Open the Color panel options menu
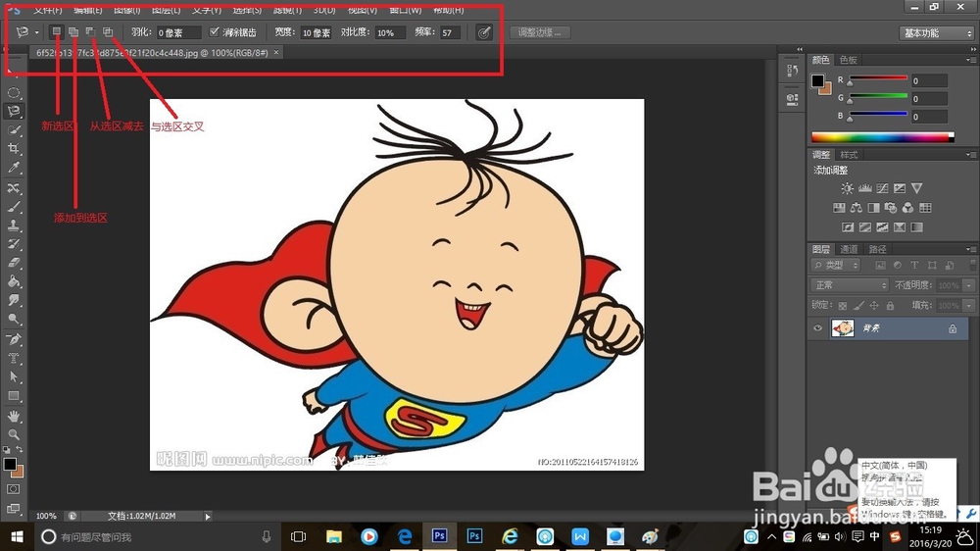Viewport: 980px width, 551px height. tap(970, 60)
